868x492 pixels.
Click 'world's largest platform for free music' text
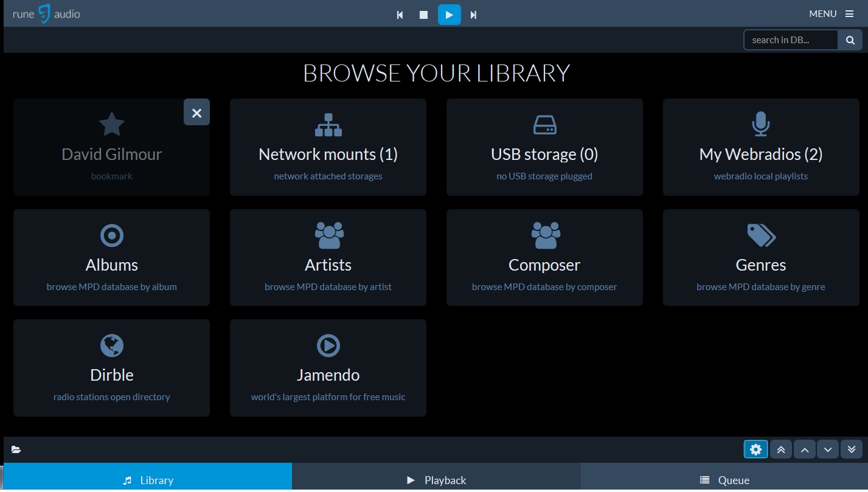pyautogui.click(x=328, y=397)
